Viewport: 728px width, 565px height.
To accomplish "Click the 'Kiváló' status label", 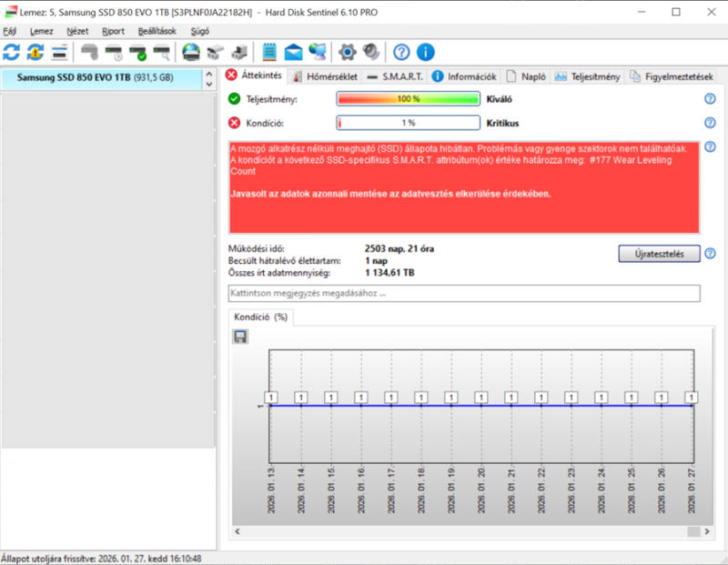I will coord(499,99).
